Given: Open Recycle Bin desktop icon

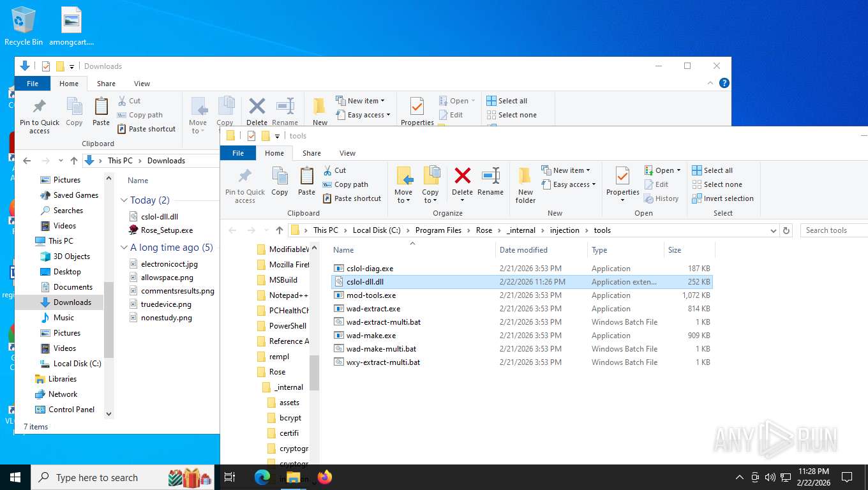Looking at the screenshot, I should coord(24,27).
